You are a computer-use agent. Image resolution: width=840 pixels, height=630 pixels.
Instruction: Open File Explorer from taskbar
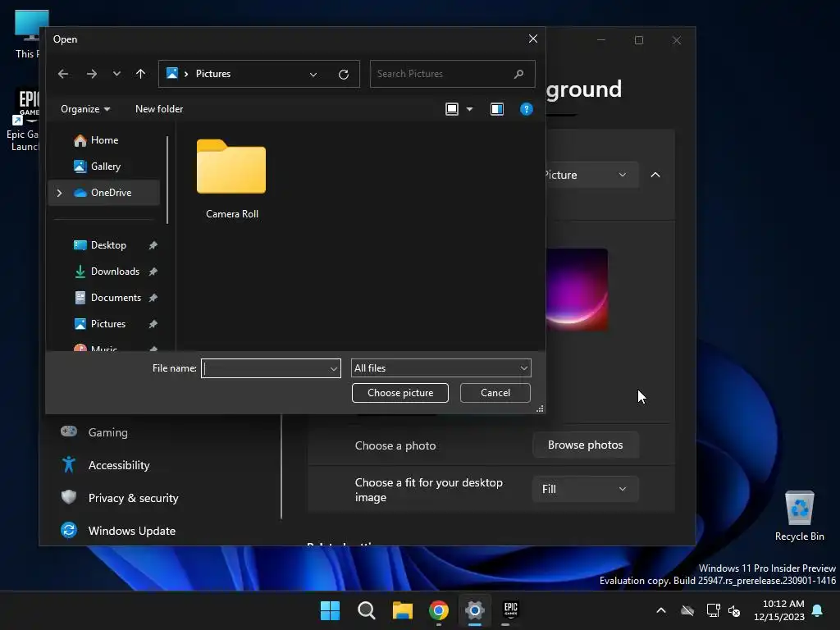[402, 610]
